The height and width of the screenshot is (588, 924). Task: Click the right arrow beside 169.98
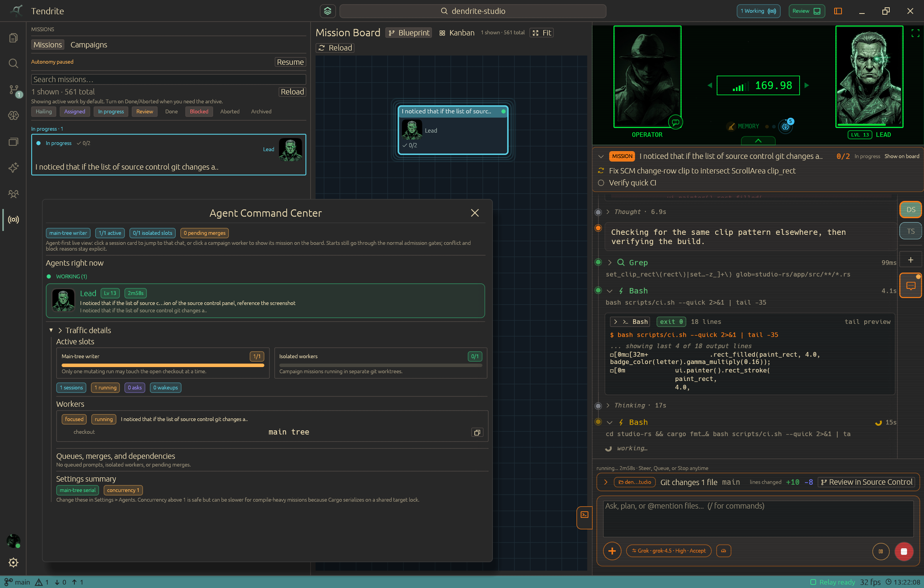point(806,86)
